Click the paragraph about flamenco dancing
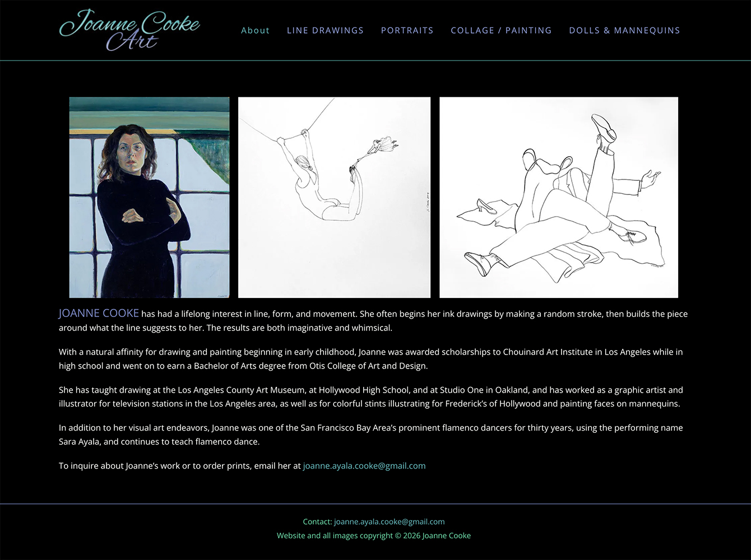Viewport: 751px width, 560px height. (x=371, y=435)
